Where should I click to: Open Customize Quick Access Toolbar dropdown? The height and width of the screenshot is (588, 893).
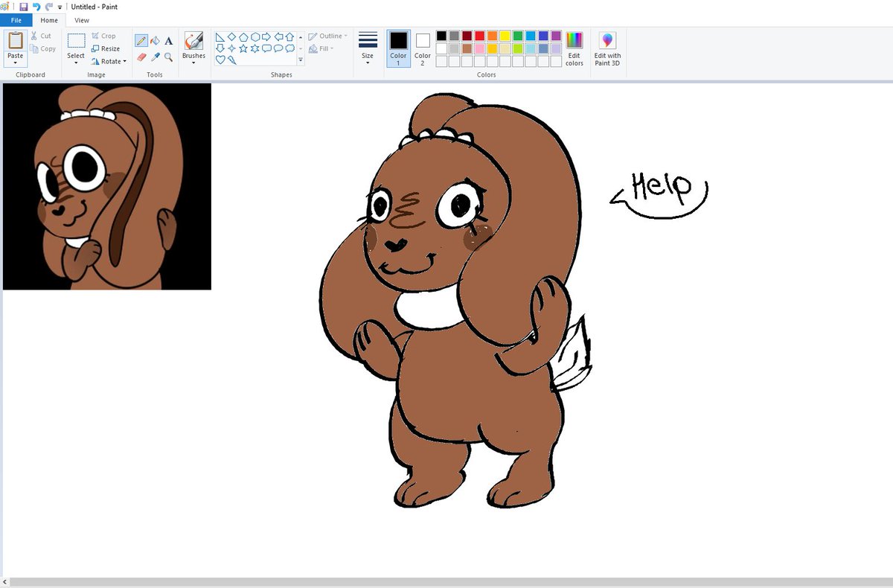pyautogui.click(x=60, y=7)
